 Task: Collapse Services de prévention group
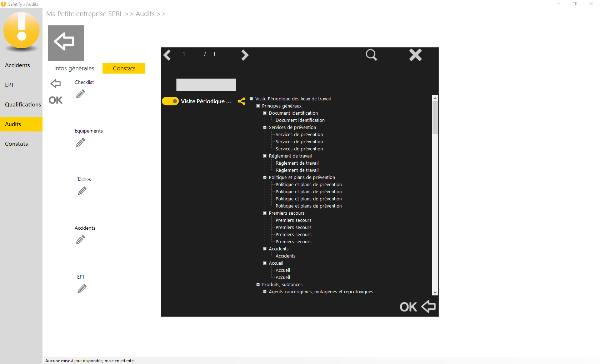click(265, 128)
